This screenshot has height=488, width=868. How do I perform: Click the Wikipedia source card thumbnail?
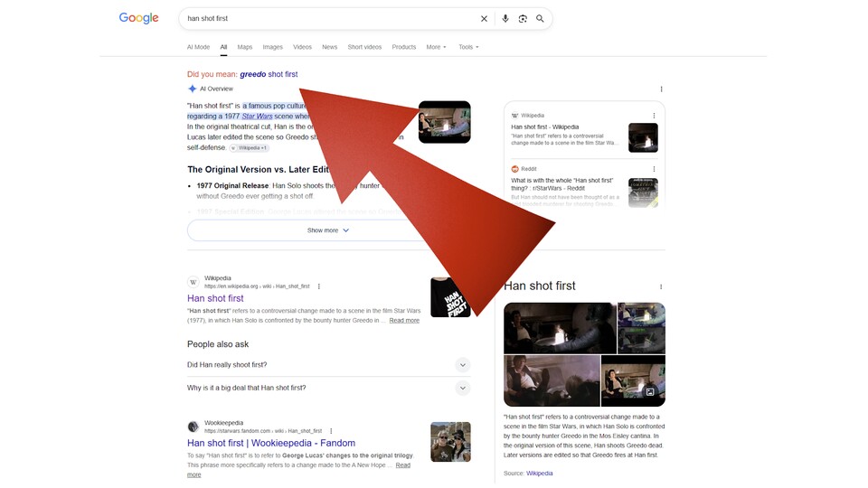point(643,137)
